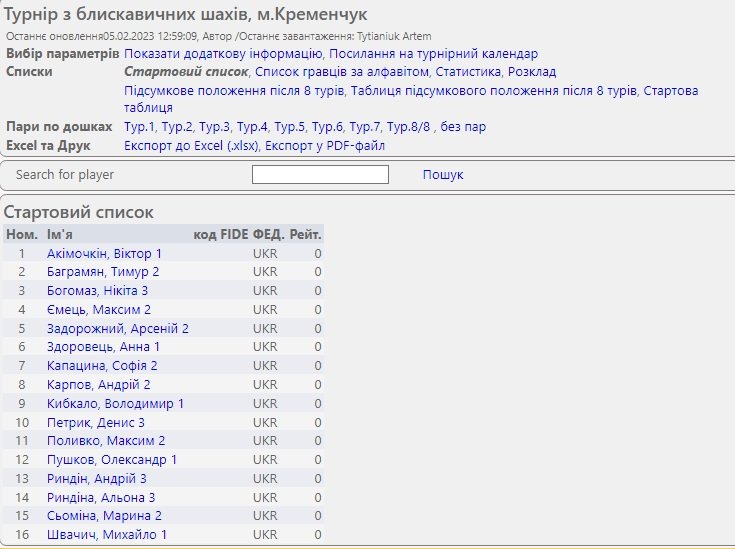This screenshot has width=735, height=549.
Task: Click the 'Показати додаткову інформацію' link
Action: 222,54
